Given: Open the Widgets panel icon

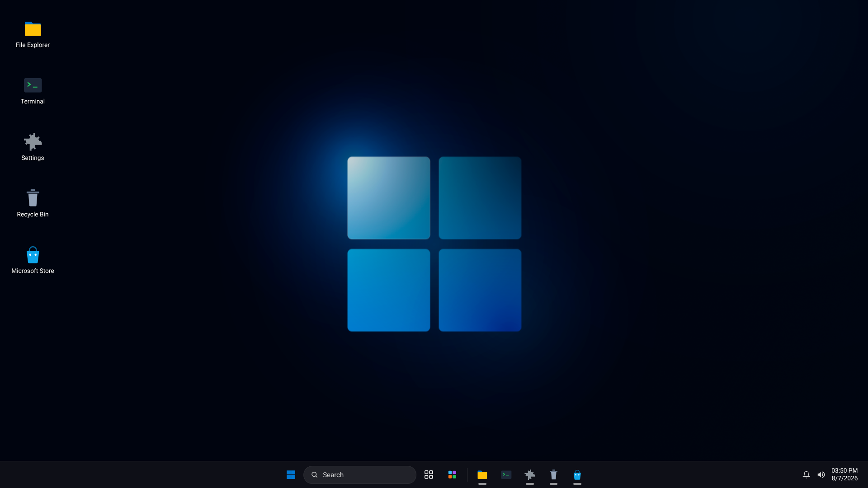Looking at the screenshot, I should pos(452,475).
